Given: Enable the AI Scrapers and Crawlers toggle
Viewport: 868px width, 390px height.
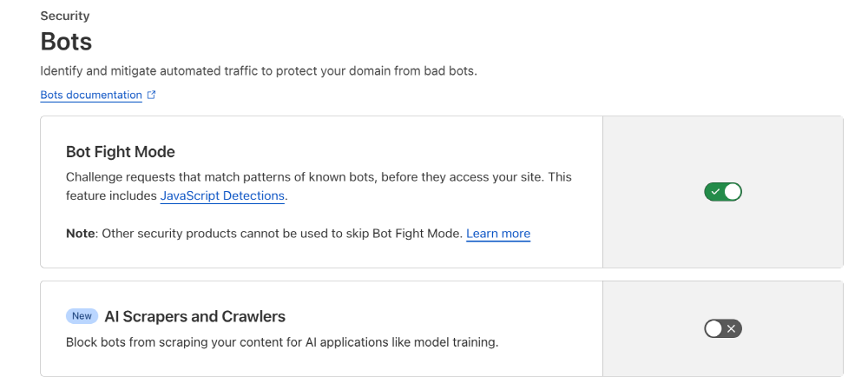Looking at the screenshot, I should click(x=723, y=328).
